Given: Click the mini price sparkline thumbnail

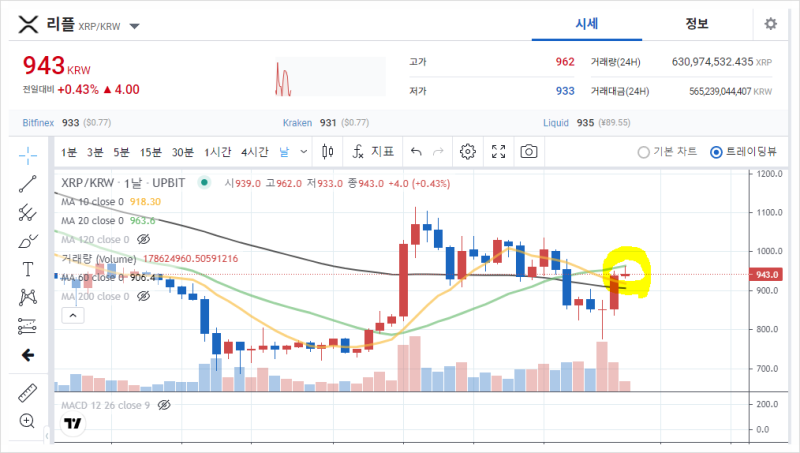Looking at the screenshot, I should click(330, 77).
